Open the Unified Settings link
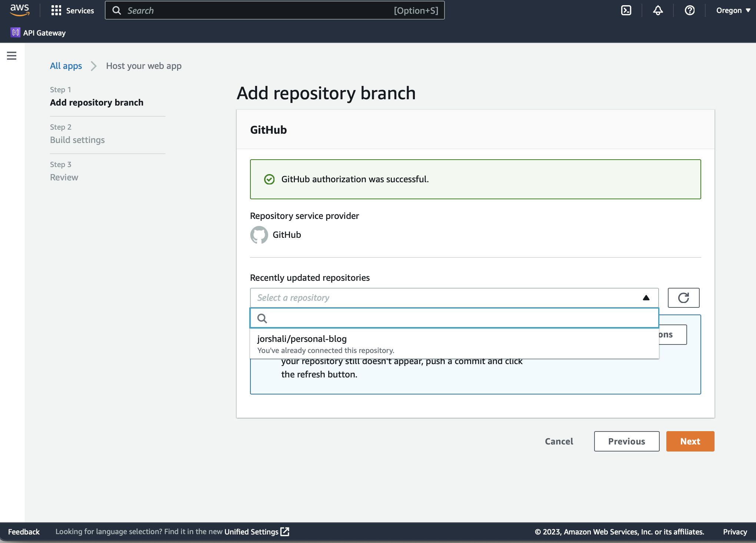The image size is (756, 543). (251, 532)
